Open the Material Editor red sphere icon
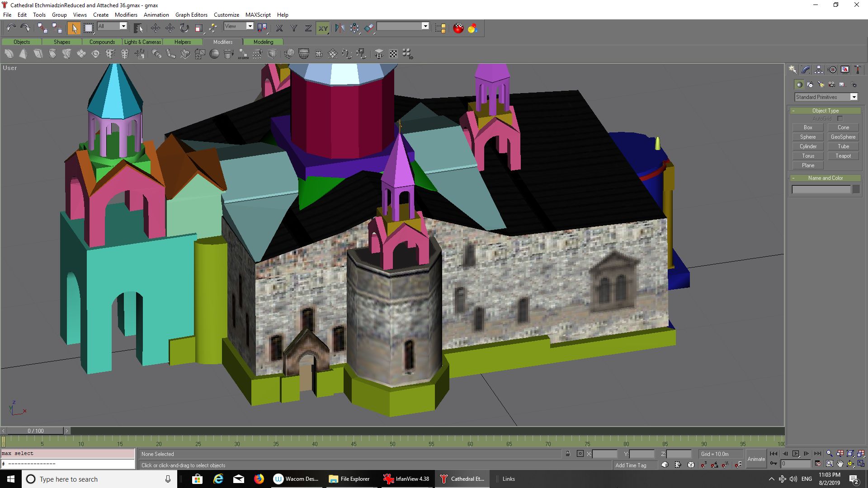Screen dimensions: 868x488 point(458,28)
